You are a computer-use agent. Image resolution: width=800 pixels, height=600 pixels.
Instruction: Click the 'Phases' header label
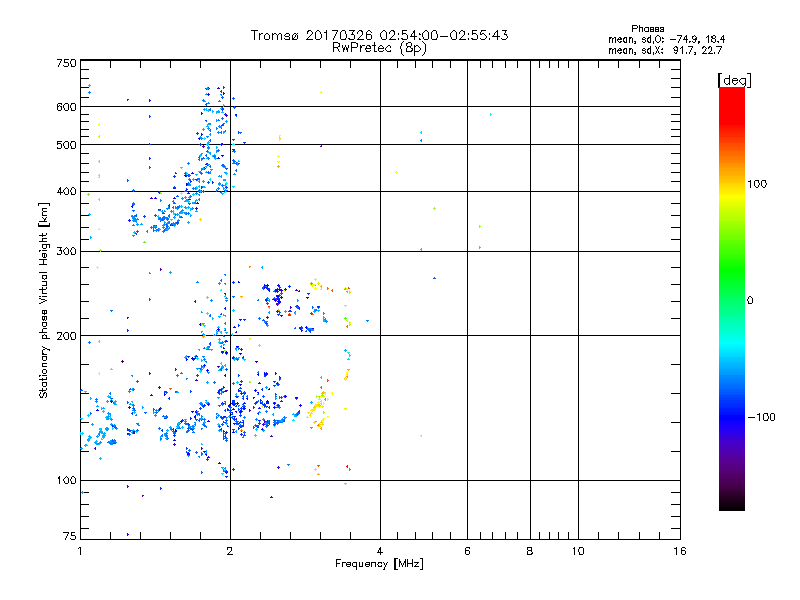(x=647, y=29)
